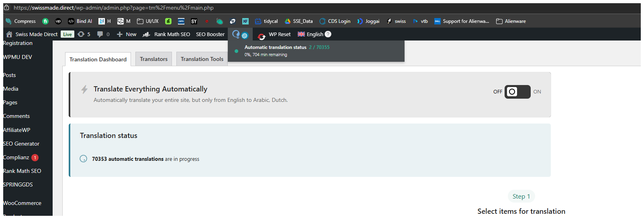Open the swiss bookmark
Screen dimensions: 644x219
pos(396,21)
